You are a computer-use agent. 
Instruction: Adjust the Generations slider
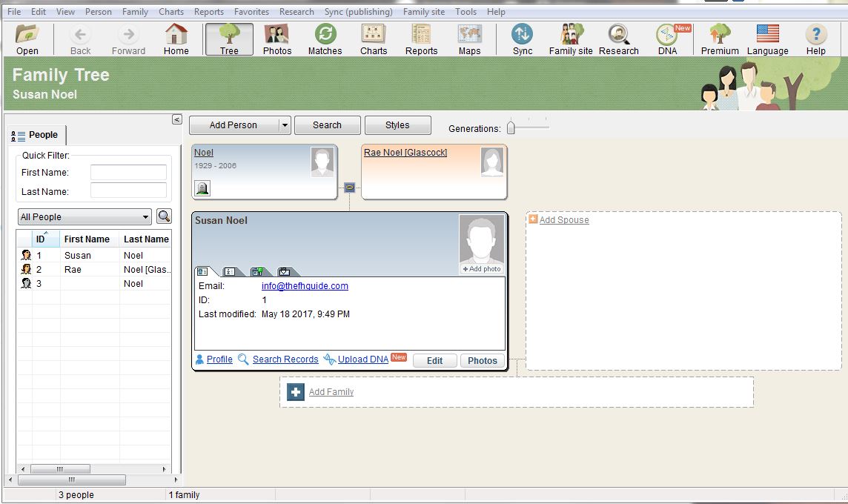(511, 128)
